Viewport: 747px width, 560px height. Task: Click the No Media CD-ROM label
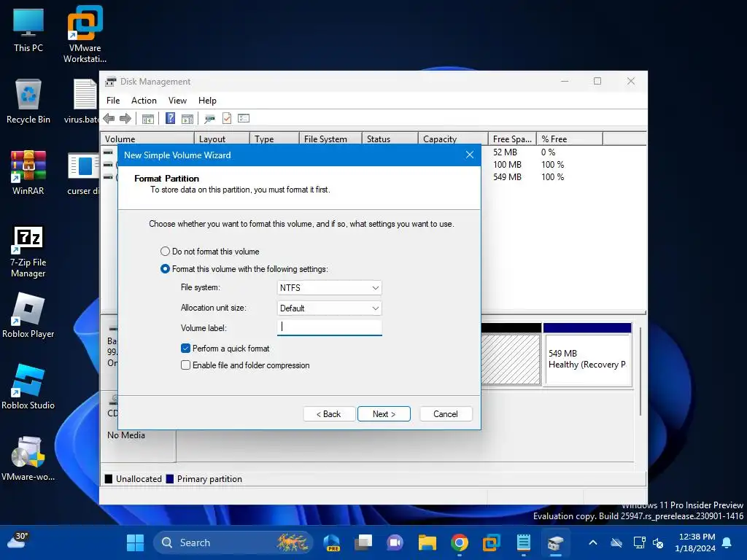point(126,435)
